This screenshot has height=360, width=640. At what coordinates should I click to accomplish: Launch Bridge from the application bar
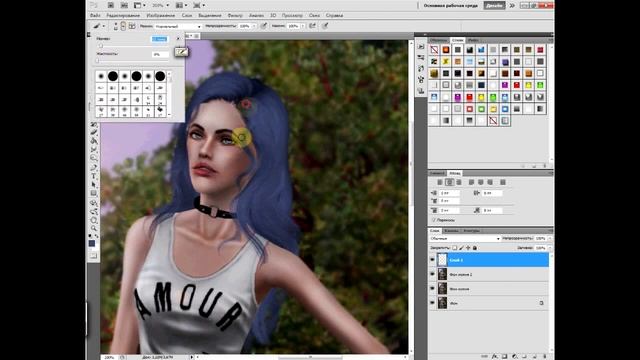click(111, 5)
